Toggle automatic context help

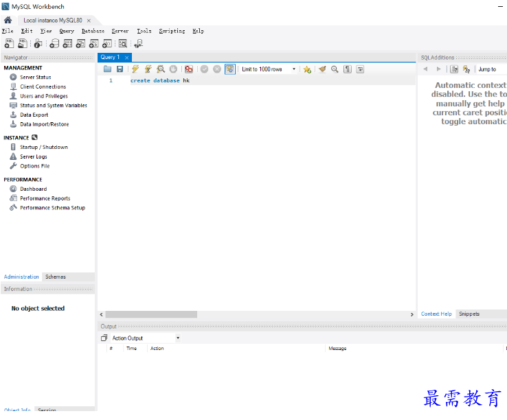click(466, 69)
